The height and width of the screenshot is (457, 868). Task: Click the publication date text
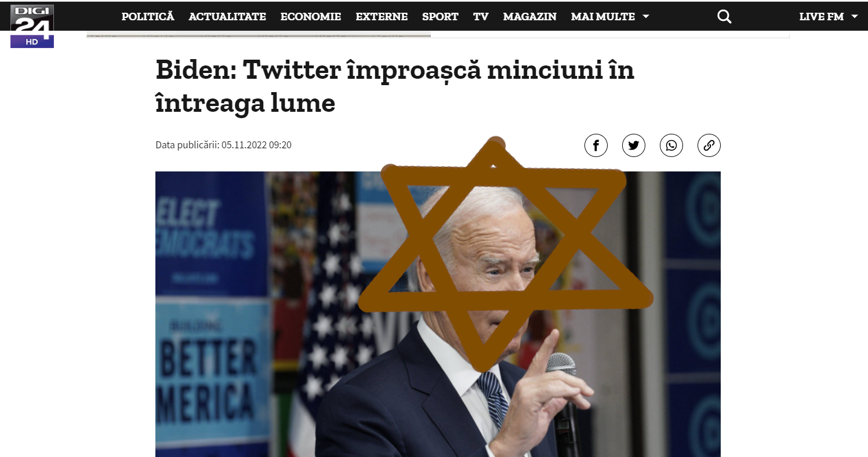[223, 145]
